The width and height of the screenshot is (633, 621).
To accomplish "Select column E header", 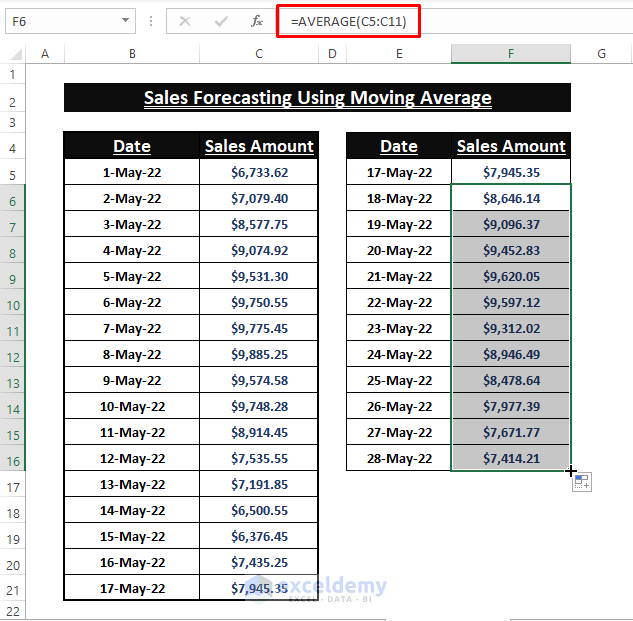I will point(399,54).
